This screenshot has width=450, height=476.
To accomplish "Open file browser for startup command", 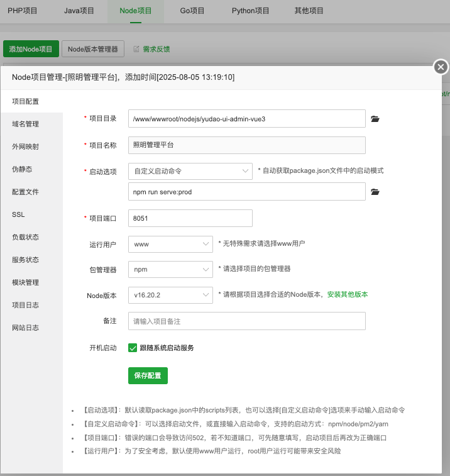I will click(375, 192).
